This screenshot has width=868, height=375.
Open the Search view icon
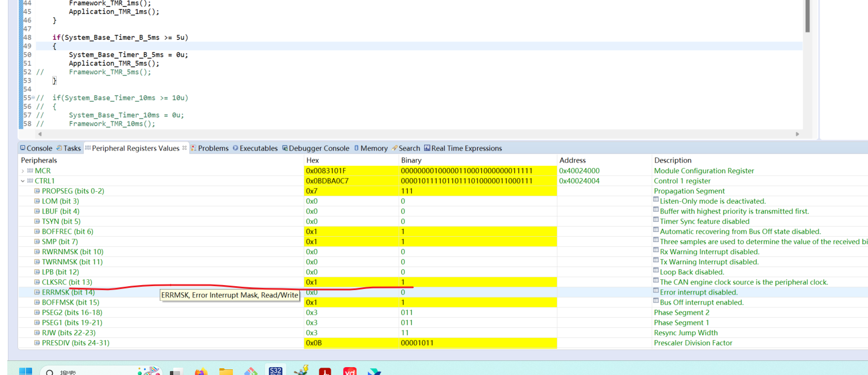click(x=394, y=148)
